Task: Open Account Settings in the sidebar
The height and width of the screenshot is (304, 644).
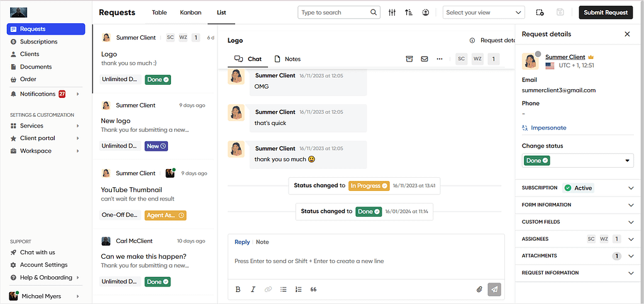Action: pos(43,264)
